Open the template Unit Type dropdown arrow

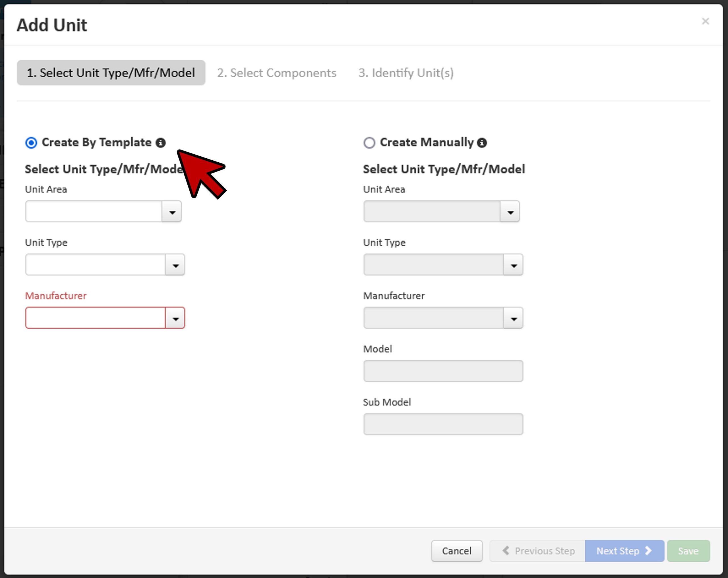click(x=175, y=265)
